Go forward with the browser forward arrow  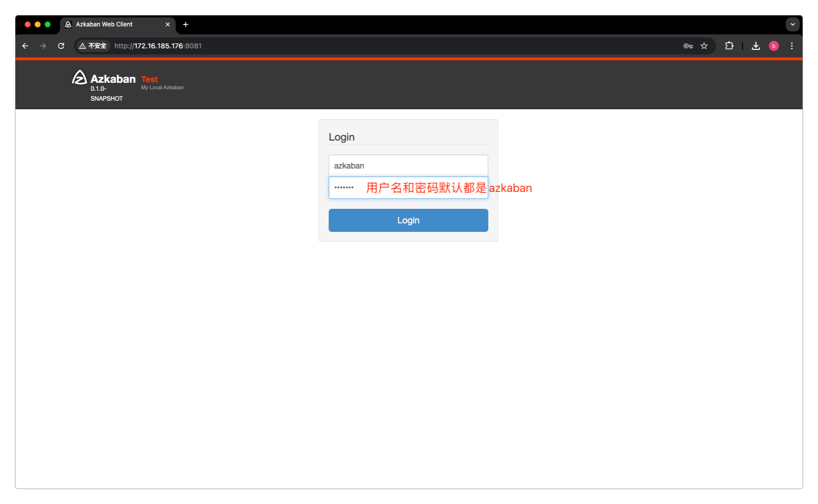point(43,46)
